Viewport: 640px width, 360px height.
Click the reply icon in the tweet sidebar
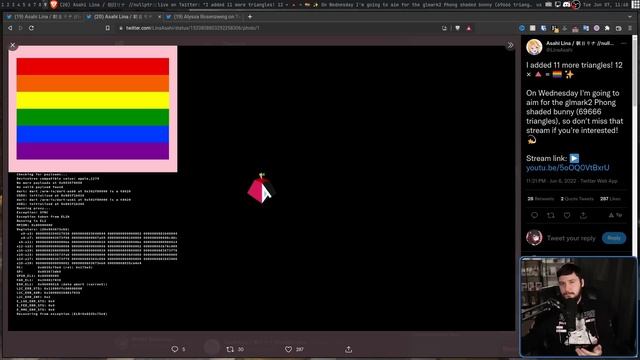[534, 215]
